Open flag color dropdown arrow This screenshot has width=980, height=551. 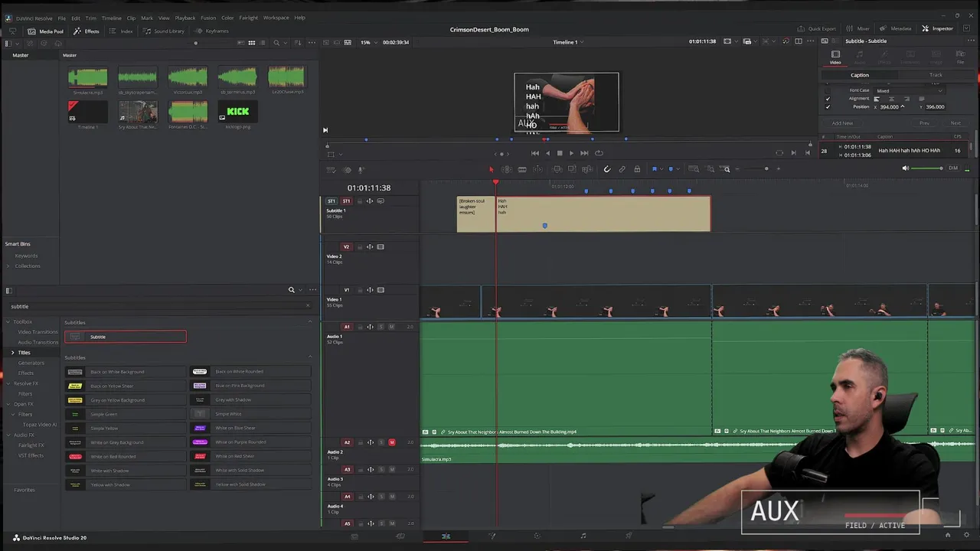point(661,169)
